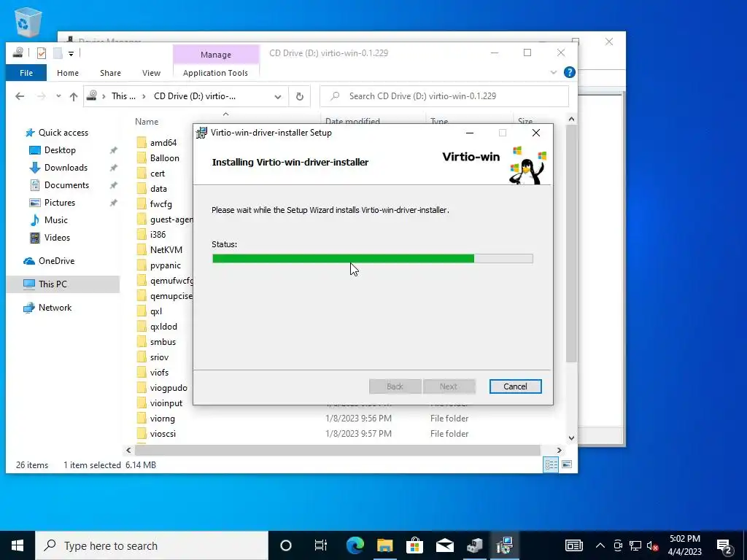The width and height of the screenshot is (747, 560).
Task: Click the installer status progress bar
Action: pos(373,259)
